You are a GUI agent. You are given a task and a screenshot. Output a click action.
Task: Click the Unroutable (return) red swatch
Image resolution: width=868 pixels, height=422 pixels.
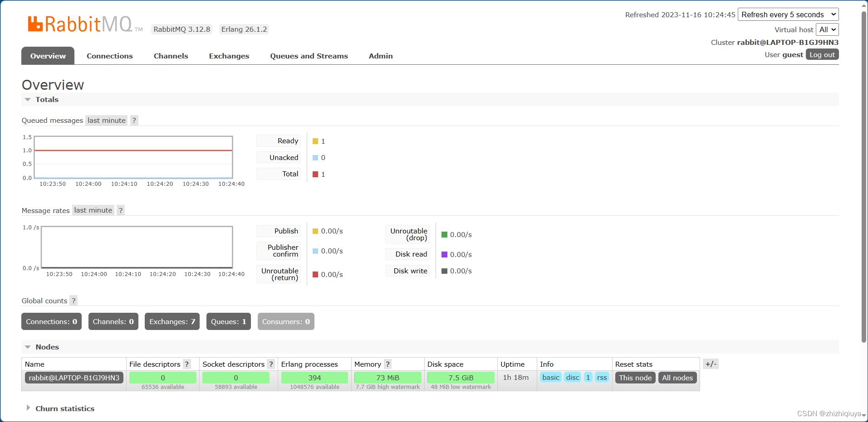coord(315,275)
